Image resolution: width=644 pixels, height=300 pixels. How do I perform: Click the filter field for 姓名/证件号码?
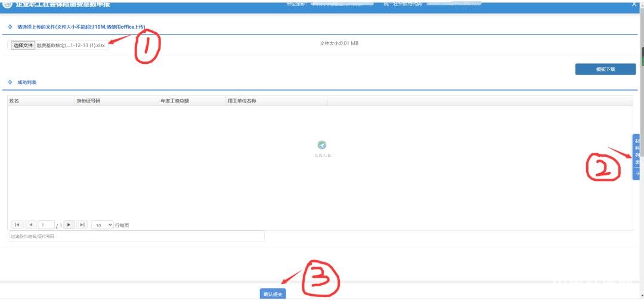[136, 237]
